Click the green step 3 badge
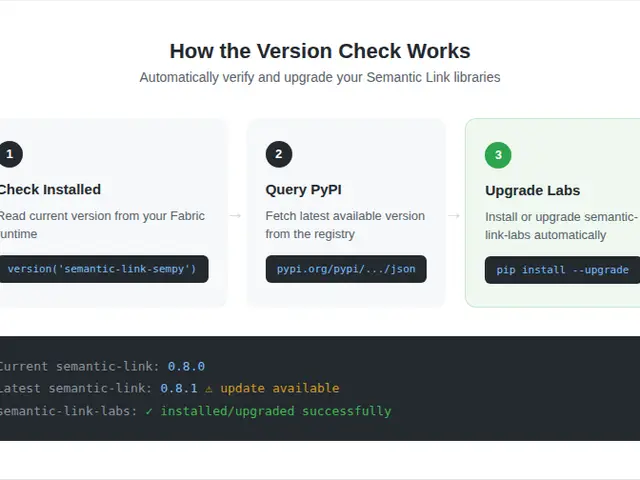The height and width of the screenshot is (480, 640). pos(498,155)
